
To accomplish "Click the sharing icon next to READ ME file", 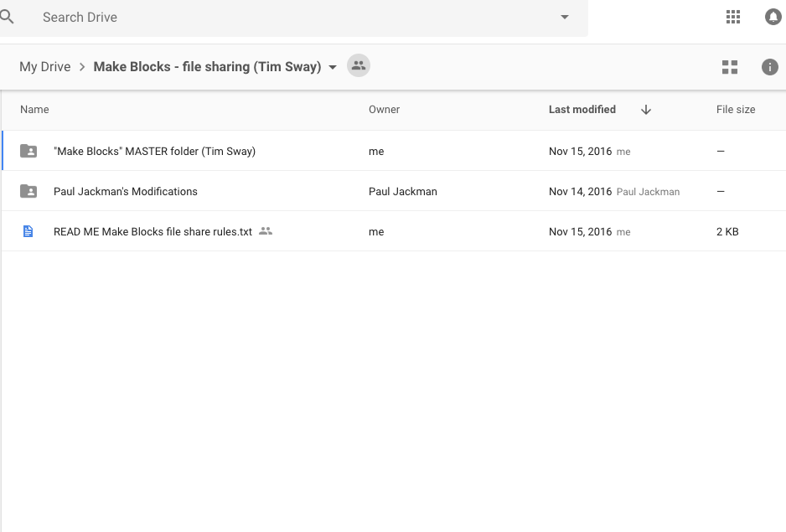I will coord(265,230).
